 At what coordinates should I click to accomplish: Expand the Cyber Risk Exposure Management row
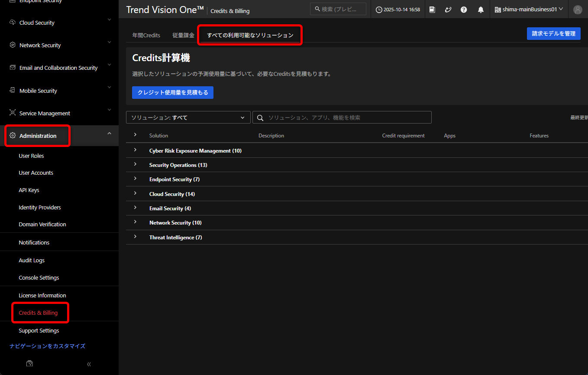(x=135, y=150)
